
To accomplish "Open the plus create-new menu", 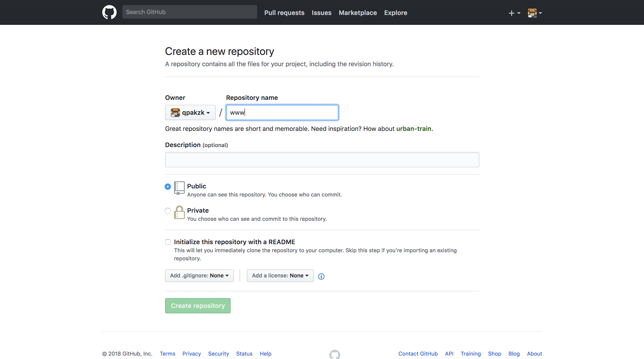I will tap(514, 13).
